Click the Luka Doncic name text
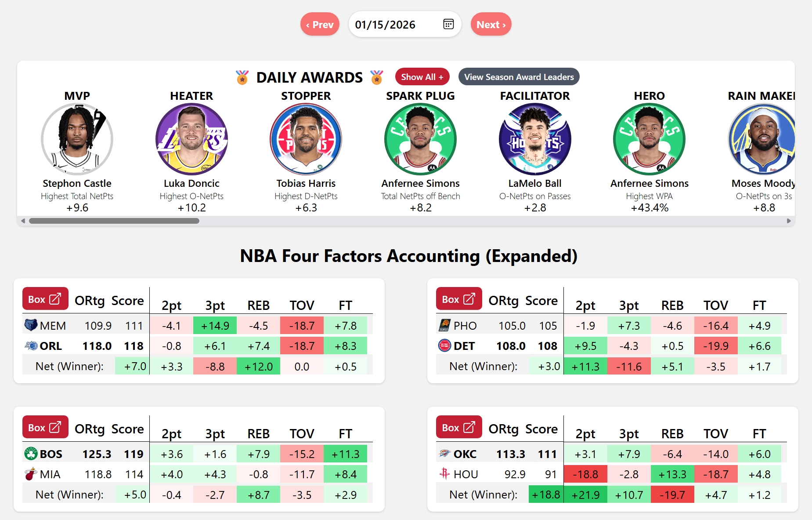Screen dimensions: 812x520 point(191,183)
